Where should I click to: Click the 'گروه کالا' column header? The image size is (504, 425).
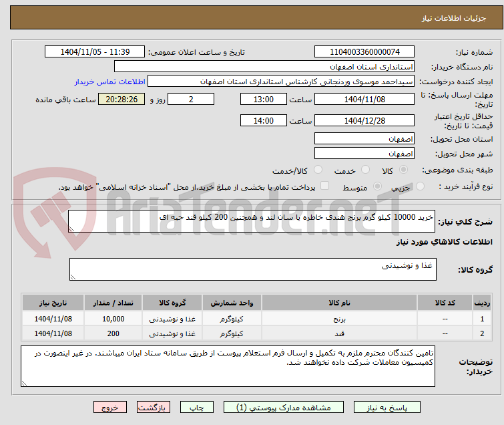[x=172, y=303]
